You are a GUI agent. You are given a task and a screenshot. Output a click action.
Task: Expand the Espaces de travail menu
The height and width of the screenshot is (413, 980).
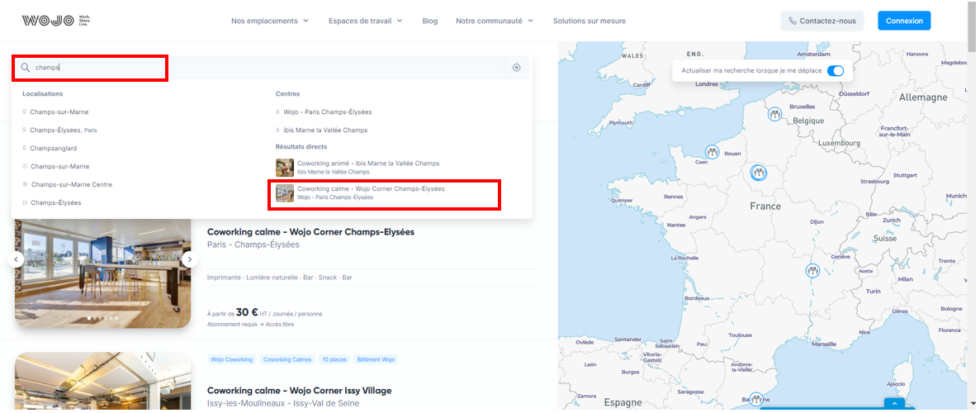tap(366, 21)
